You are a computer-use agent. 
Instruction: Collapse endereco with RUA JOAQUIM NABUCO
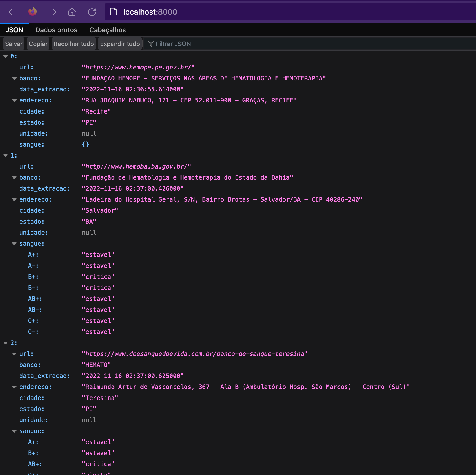14,100
